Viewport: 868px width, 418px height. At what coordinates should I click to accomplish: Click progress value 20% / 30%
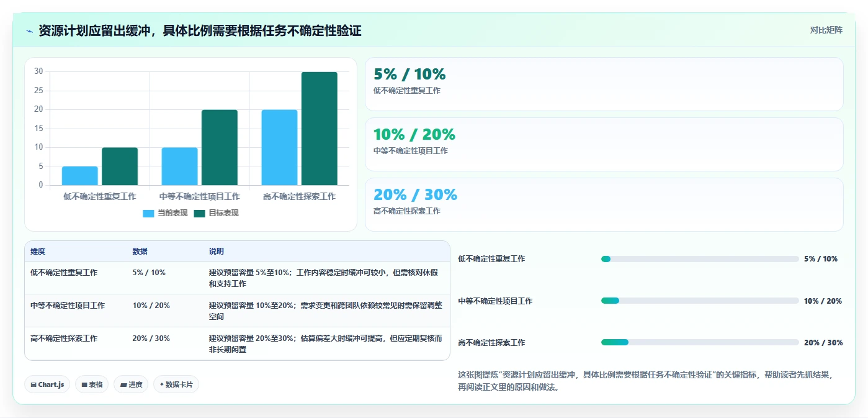point(823,342)
